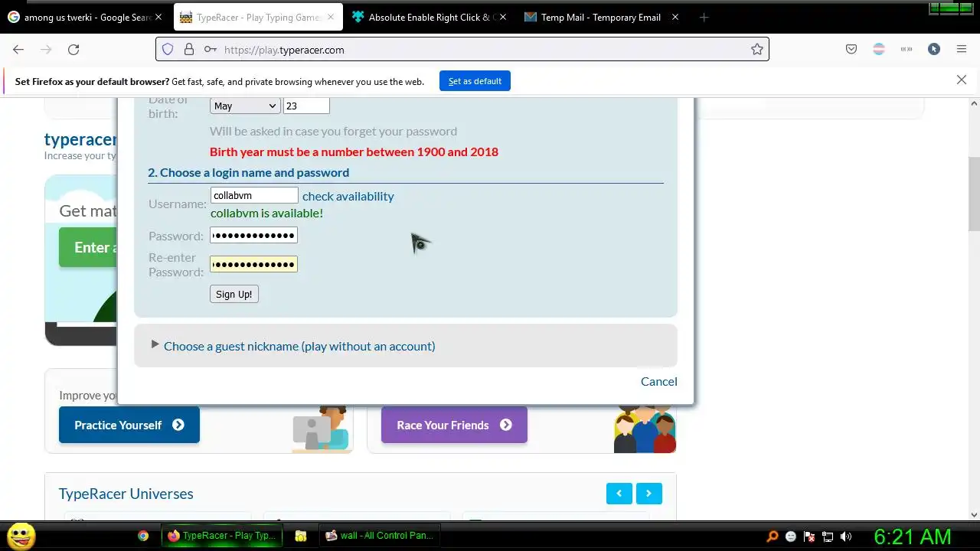
Task: Click the flag action center tray icon
Action: [x=809, y=536]
